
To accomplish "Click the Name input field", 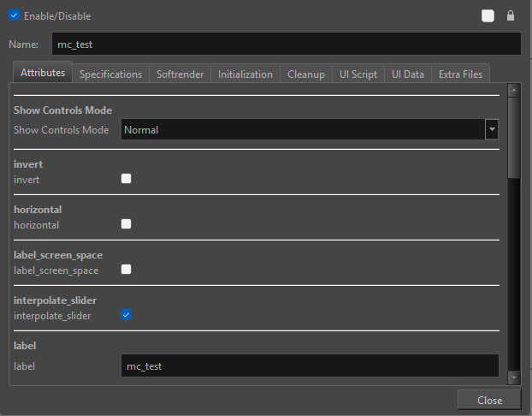I will 286,44.
